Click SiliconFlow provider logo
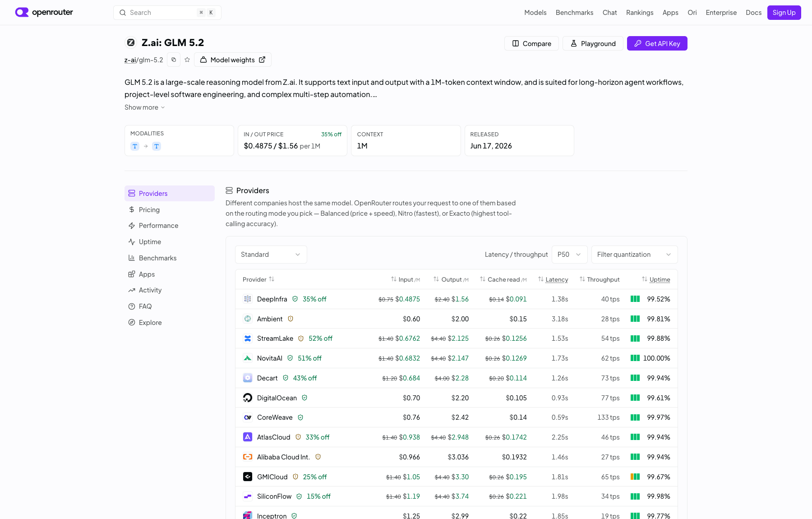The height and width of the screenshot is (519, 812). (248, 496)
